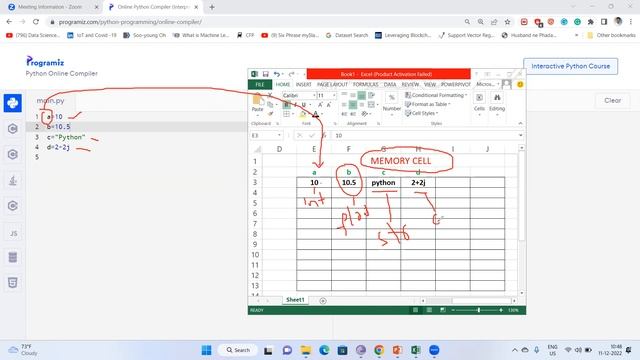Screen dimensions: 640x360
Task: Open Excel FILE tab
Action: [x=260, y=84]
